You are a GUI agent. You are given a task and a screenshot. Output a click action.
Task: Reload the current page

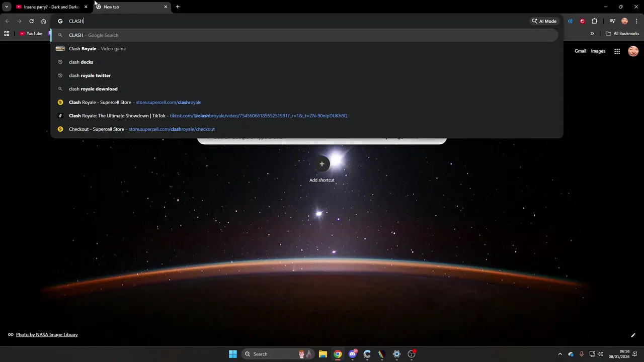click(x=31, y=21)
